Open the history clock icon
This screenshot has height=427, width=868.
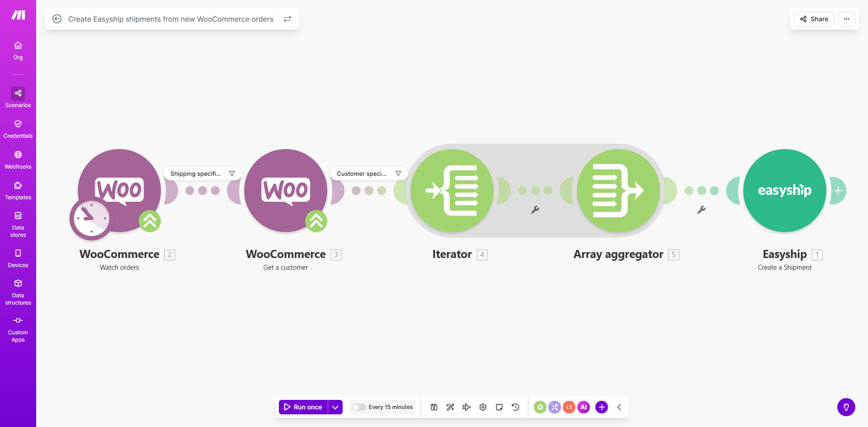515,407
